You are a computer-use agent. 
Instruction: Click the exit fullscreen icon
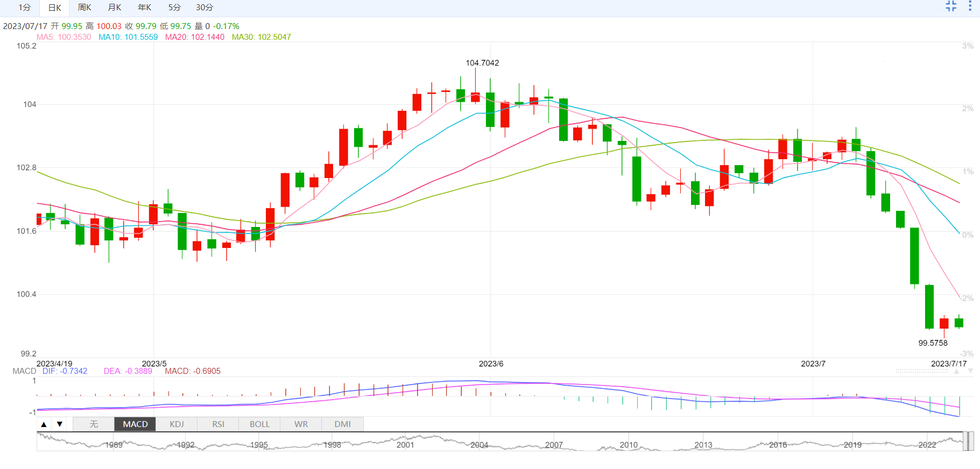coord(951,6)
